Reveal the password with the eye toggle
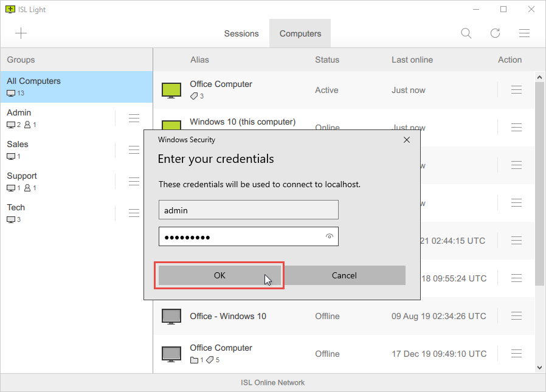 329,236
